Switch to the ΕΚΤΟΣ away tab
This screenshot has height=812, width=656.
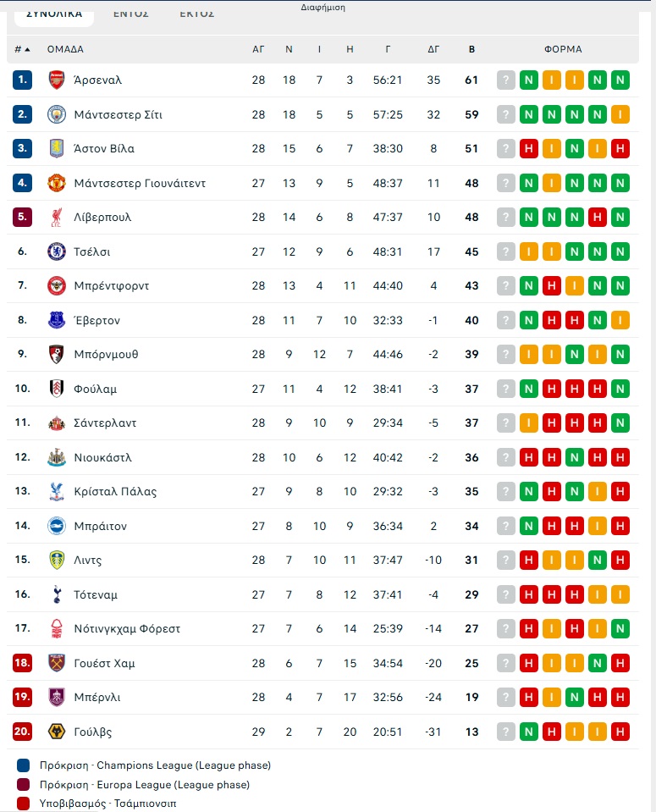coord(196,14)
